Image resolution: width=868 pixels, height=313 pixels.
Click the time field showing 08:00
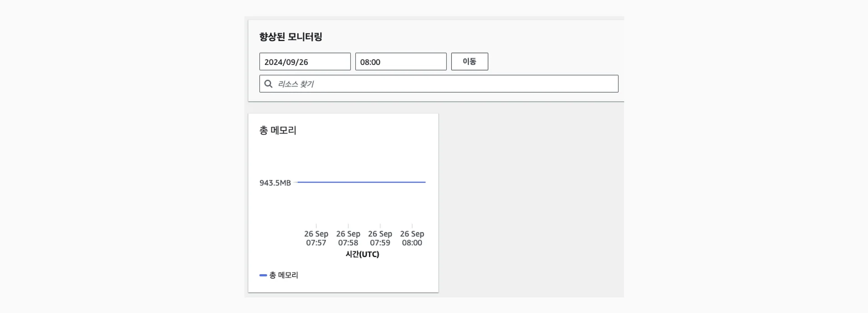coord(401,61)
